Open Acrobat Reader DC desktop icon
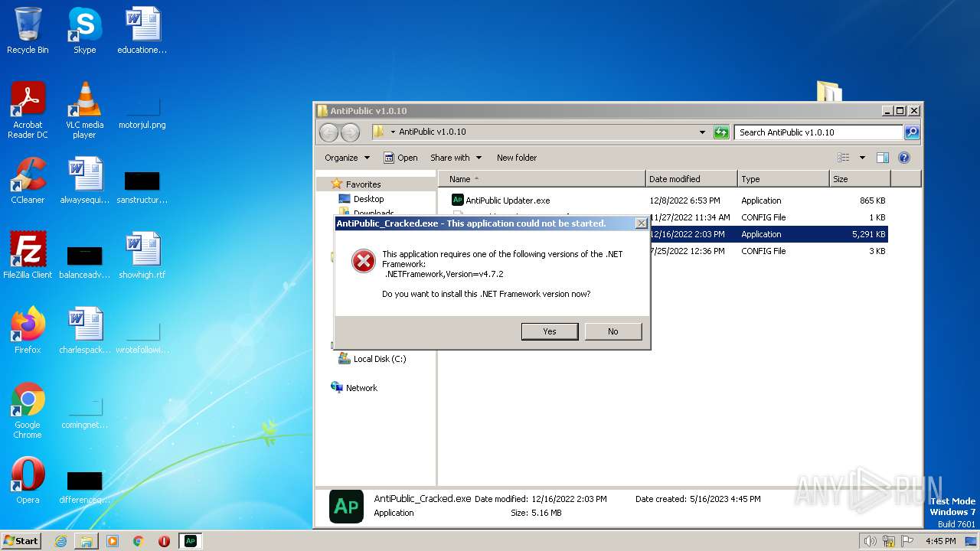The height and width of the screenshot is (551, 980). 28,110
